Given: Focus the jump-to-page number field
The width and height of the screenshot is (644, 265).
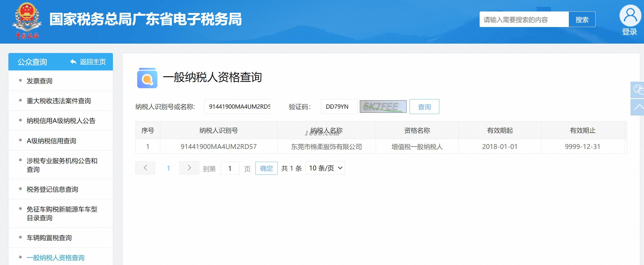Looking at the screenshot, I should tap(230, 168).
